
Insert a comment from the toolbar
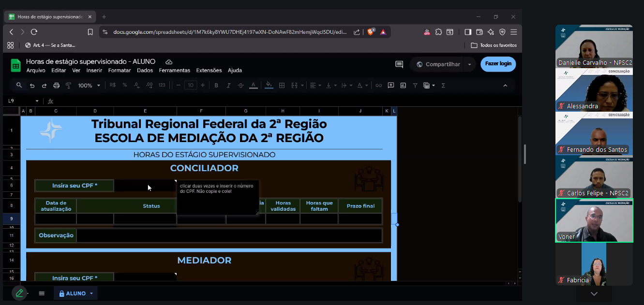(390, 85)
